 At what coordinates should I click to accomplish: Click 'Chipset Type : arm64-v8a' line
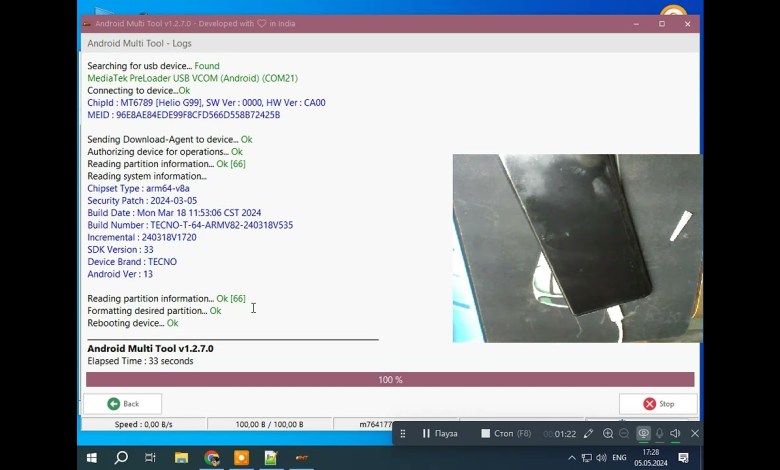click(138, 188)
